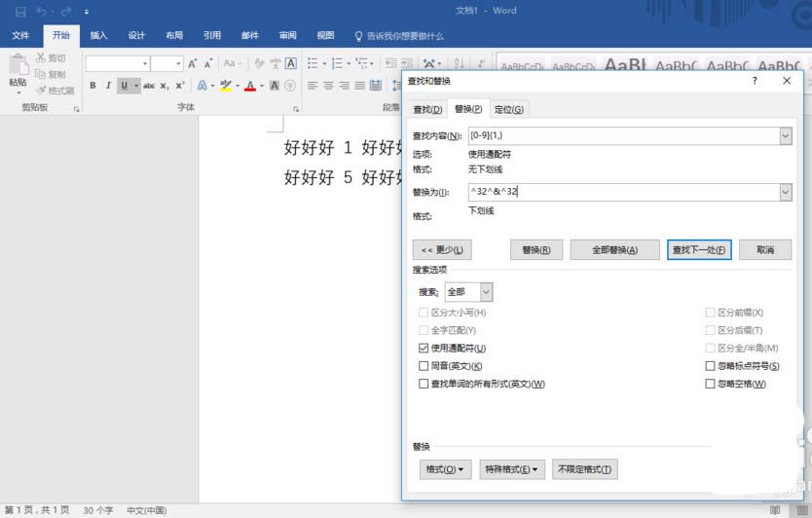812x518 pixels.
Task: Check the 忽略空格 option
Action: (x=710, y=384)
